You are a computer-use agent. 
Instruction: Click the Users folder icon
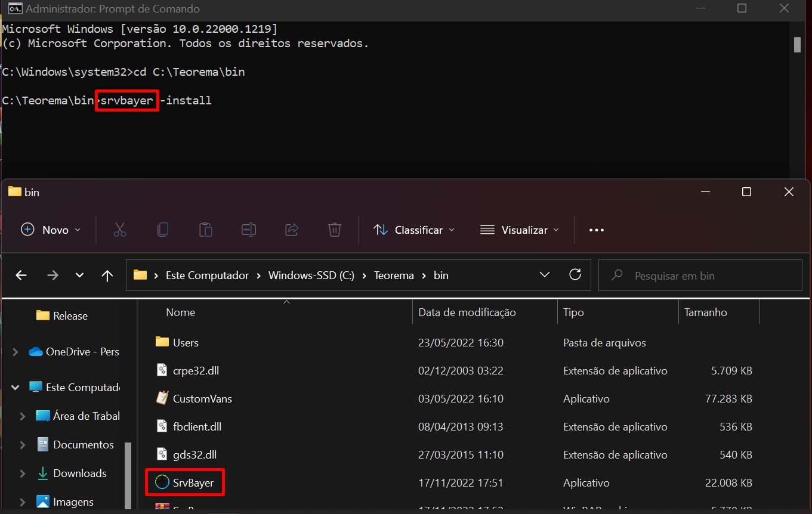coord(162,342)
